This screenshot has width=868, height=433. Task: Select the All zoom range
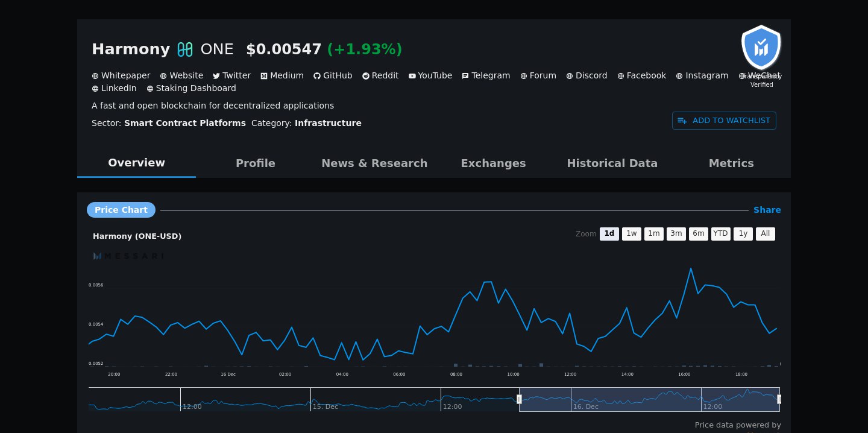coord(766,234)
